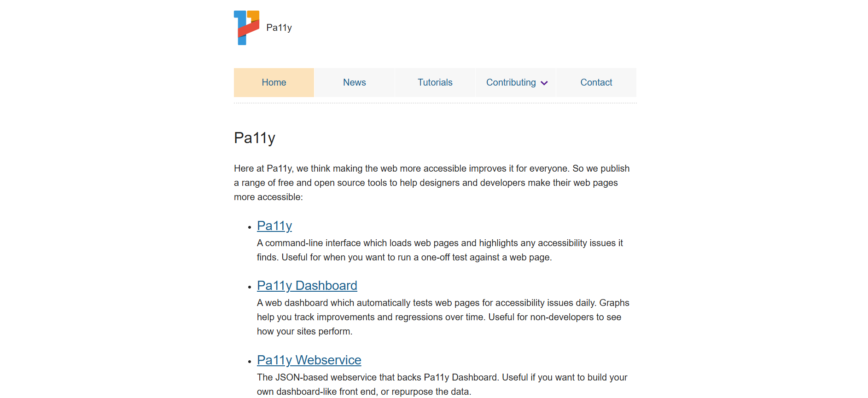Navigate to the Contact tab
The image size is (868, 398).
tap(596, 82)
